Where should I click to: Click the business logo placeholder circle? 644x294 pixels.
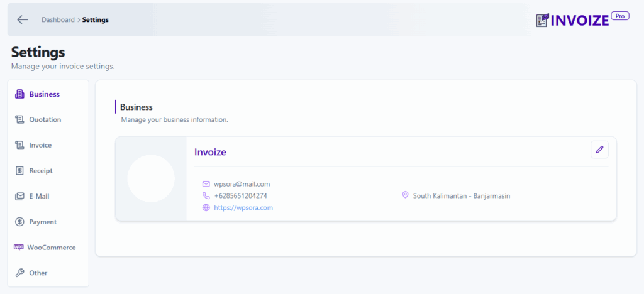click(151, 178)
